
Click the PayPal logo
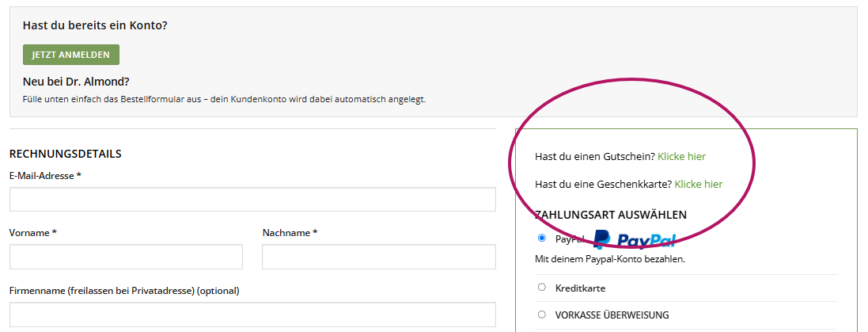point(635,239)
